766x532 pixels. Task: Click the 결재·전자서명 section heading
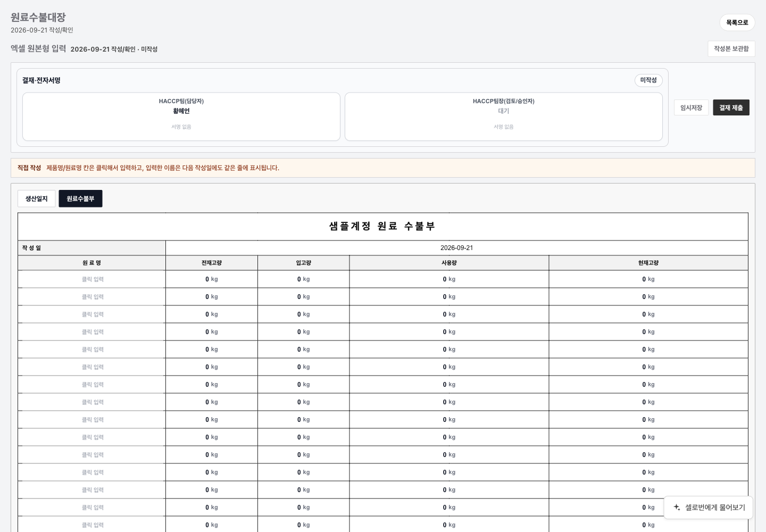[x=41, y=80]
